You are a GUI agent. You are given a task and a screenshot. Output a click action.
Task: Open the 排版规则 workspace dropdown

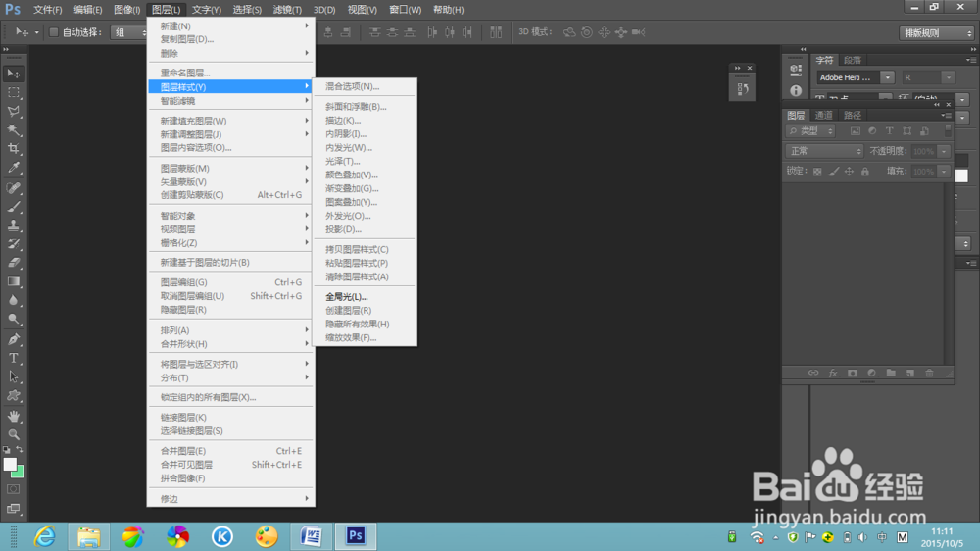(x=936, y=32)
